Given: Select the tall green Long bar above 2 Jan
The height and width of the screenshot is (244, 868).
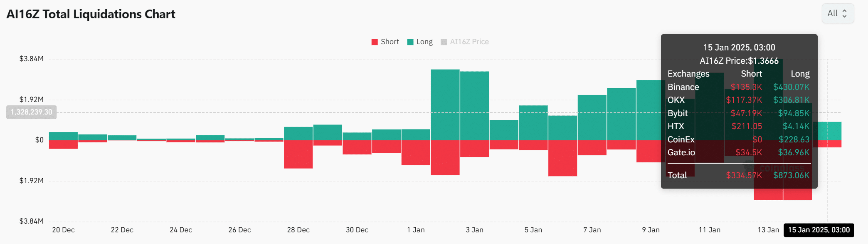Looking at the screenshot, I should coord(445,104).
